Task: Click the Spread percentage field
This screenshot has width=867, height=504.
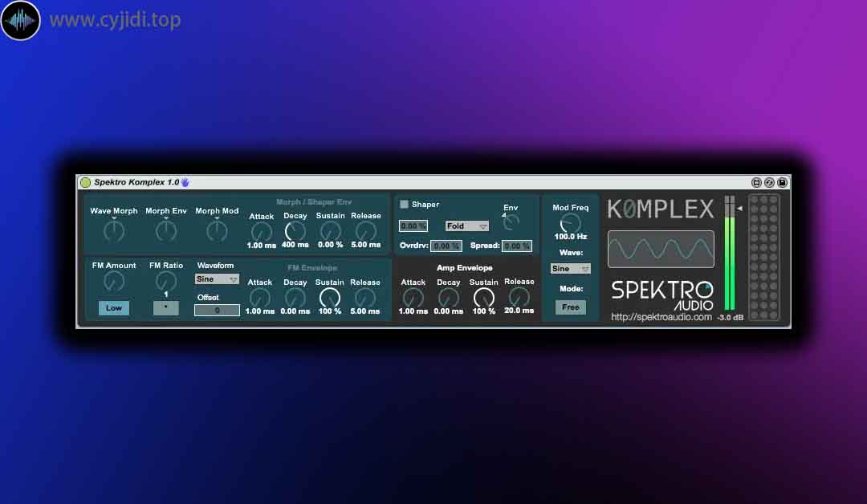Action: point(517,246)
